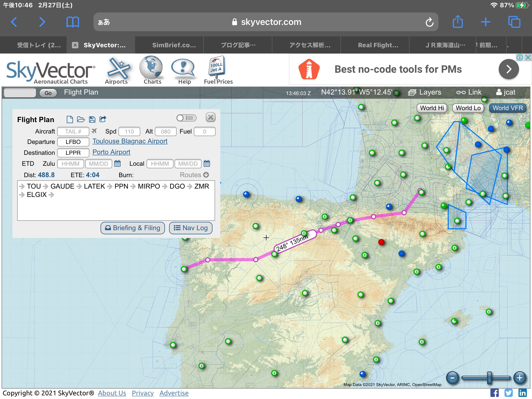Open a saved flight plan folder icon
The width and height of the screenshot is (532, 399).
click(x=81, y=119)
